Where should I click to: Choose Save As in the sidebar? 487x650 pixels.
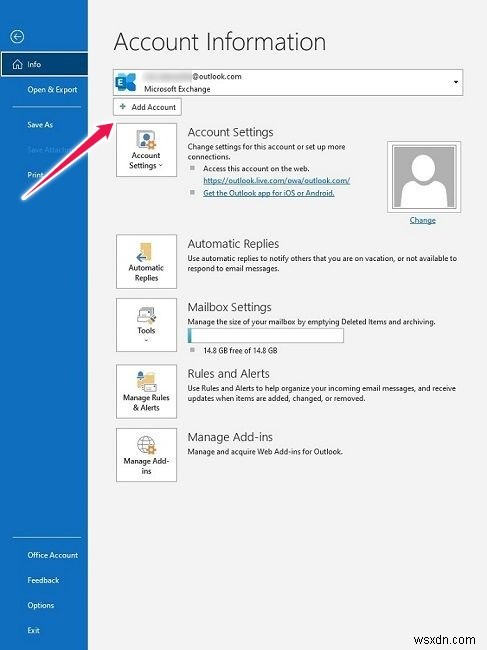click(40, 124)
